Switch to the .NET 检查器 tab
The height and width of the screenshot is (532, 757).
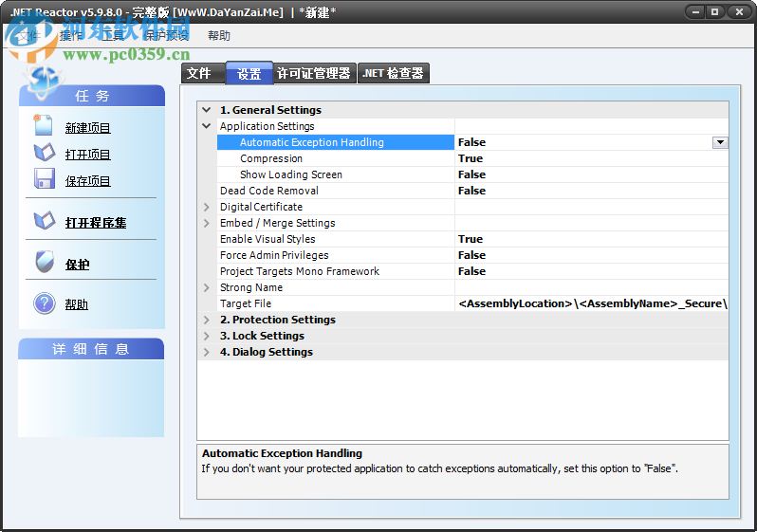click(394, 73)
